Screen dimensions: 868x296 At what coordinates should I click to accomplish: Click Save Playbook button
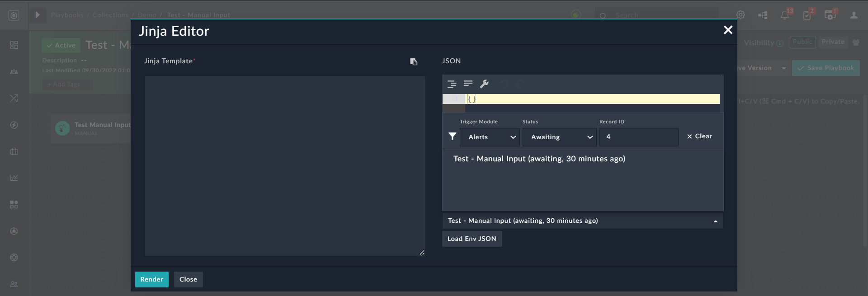click(x=826, y=68)
